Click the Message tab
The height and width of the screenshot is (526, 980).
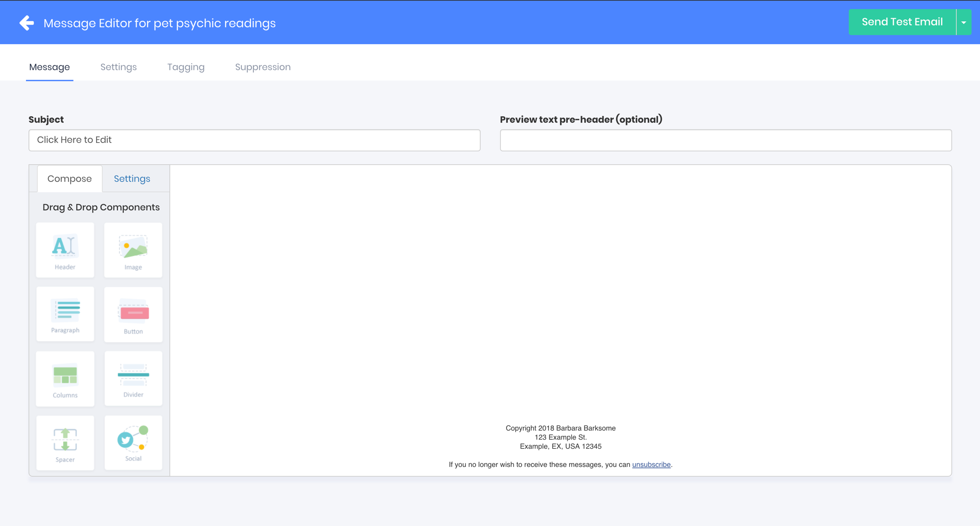tap(49, 67)
